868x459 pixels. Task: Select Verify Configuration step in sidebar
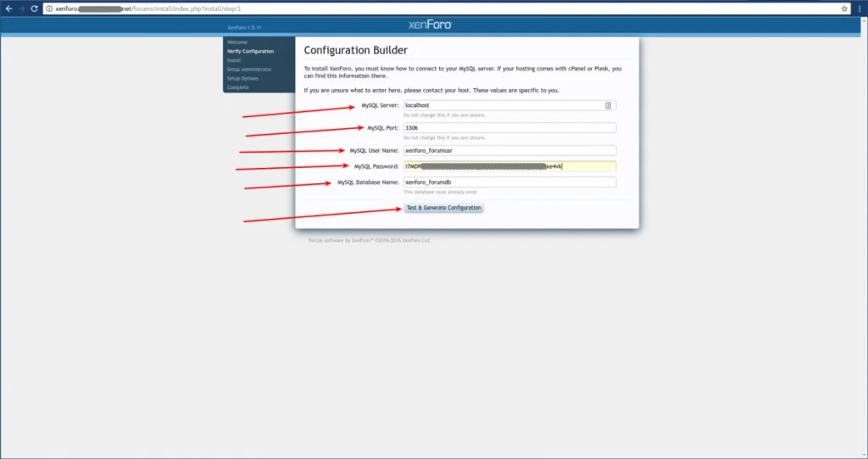tap(250, 51)
